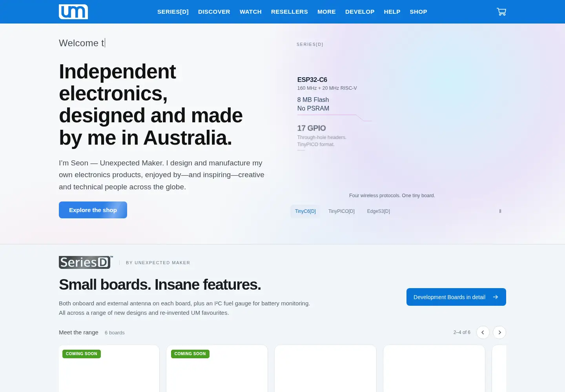Viewport: 565px width, 392px height.
Task: Click the SERIES[D] label above specs
Action: tap(310, 44)
